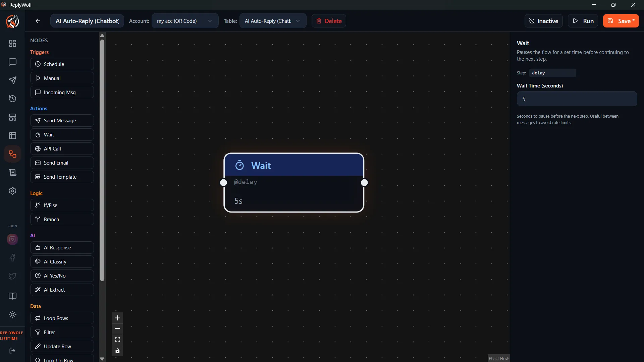Open the paper plane campaigns sidebar icon
The image size is (644, 362).
[12, 80]
